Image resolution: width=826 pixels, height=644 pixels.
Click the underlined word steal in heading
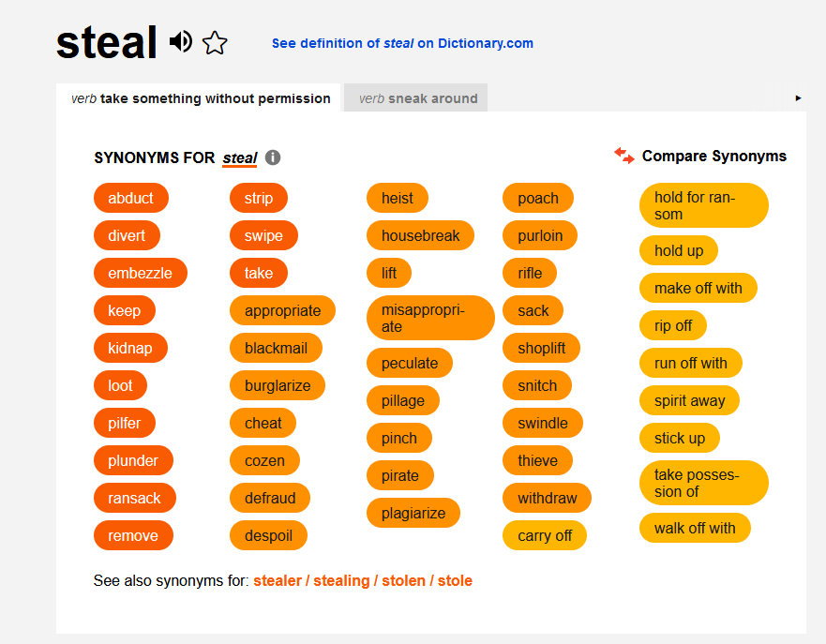click(240, 157)
